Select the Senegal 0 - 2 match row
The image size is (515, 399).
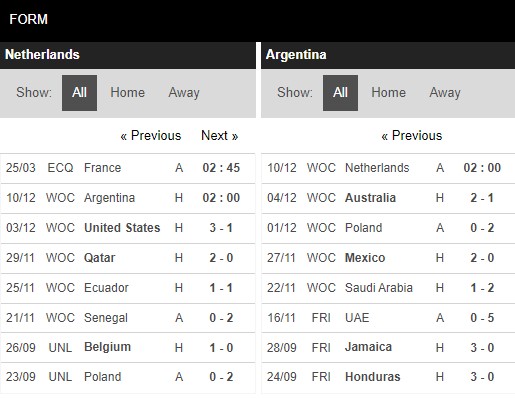[128, 318]
